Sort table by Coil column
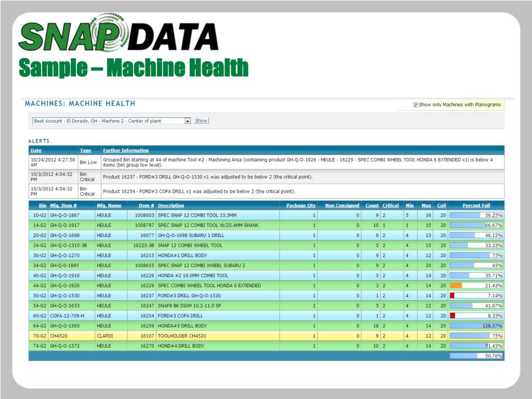This screenshot has width=532, height=399. (x=442, y=205)
